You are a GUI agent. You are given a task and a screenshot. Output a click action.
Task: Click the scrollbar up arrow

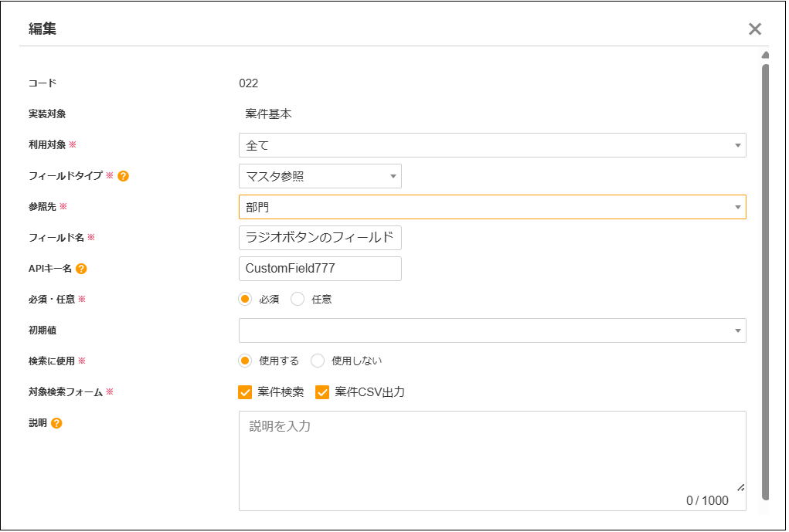click(765, 56)
